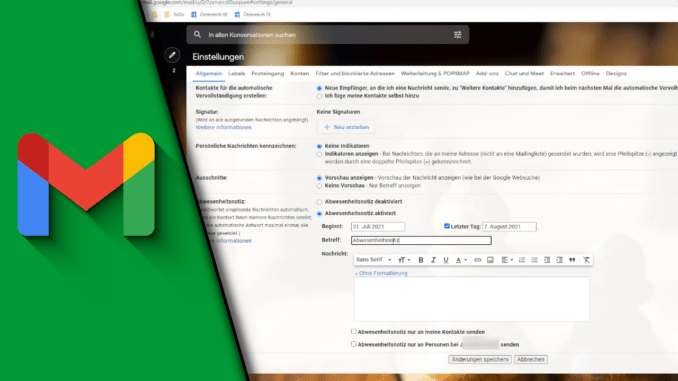
Task: Select 'Vorschau anzeigen' radio option
Action: (x=319, y=178)
